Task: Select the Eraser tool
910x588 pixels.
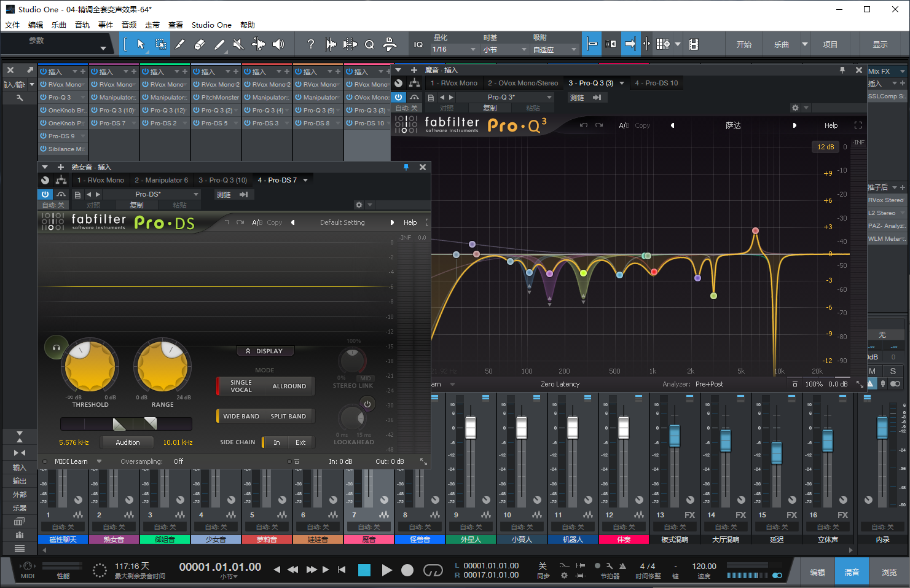Action: (199, 44)
